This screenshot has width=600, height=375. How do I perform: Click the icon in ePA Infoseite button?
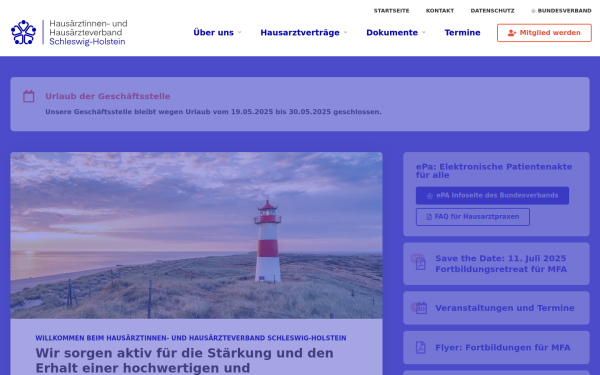pyautogui.click(x=430, y=196)
